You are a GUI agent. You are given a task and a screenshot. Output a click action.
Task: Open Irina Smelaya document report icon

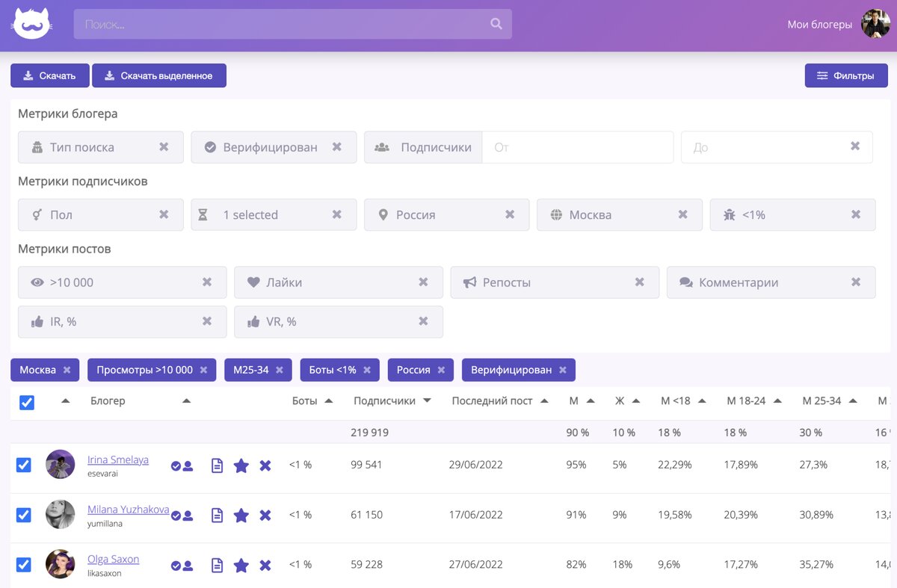click(217, 465)
